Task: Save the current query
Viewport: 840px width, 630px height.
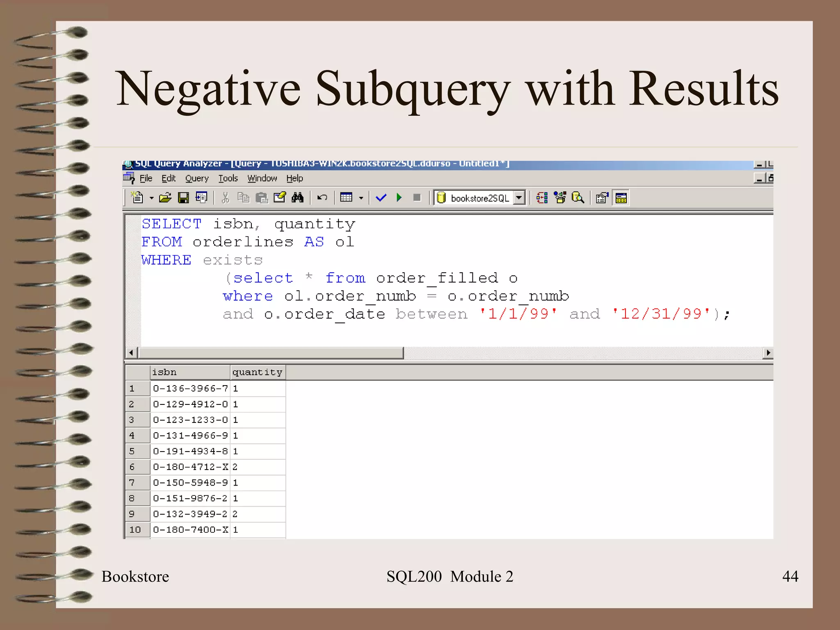Action: click(183, 198)
